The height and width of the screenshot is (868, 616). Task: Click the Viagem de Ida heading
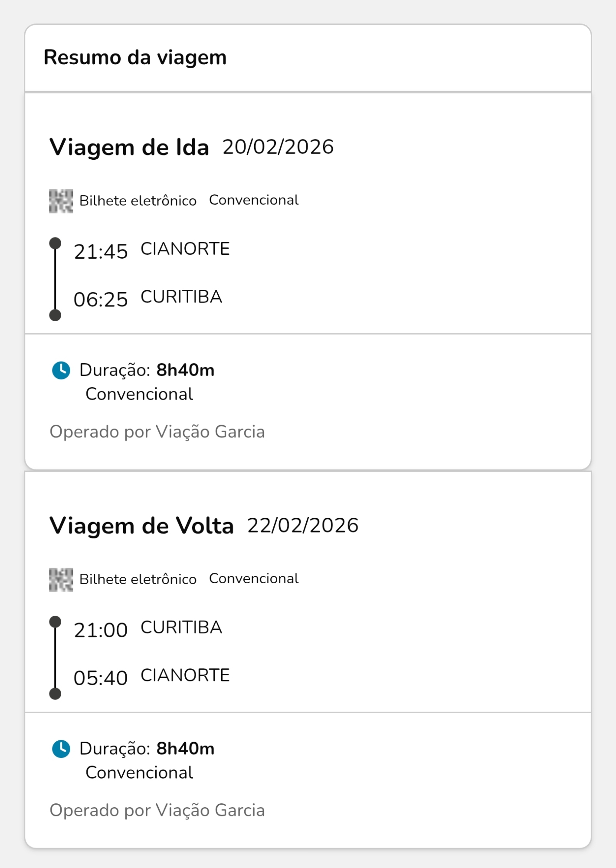(129, 147)
